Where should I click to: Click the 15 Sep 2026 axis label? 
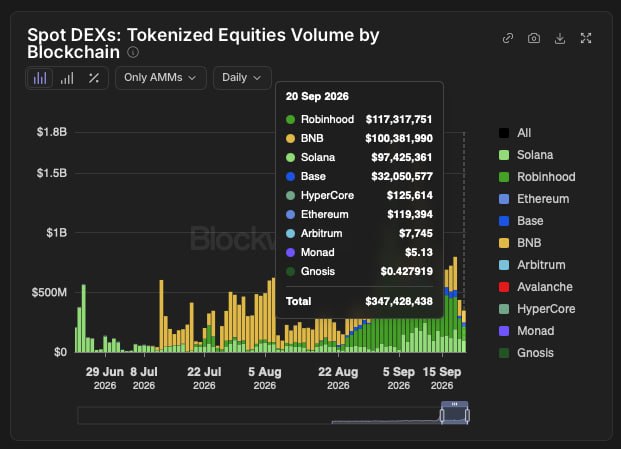tap(442, 378)
